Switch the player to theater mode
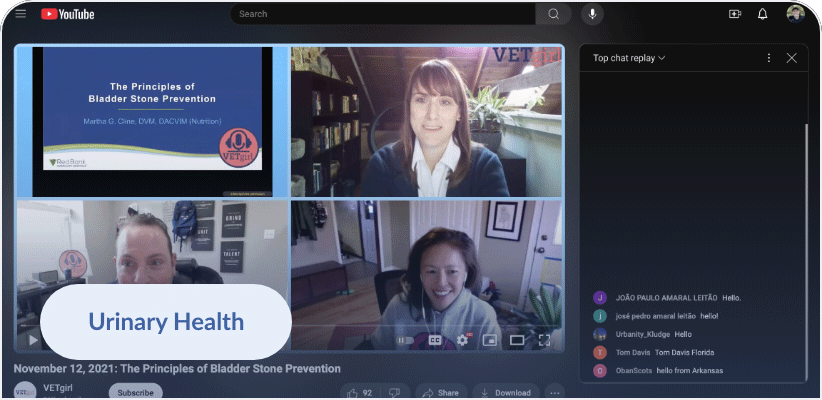The image size is (822, 400). (x=517, y=340)
